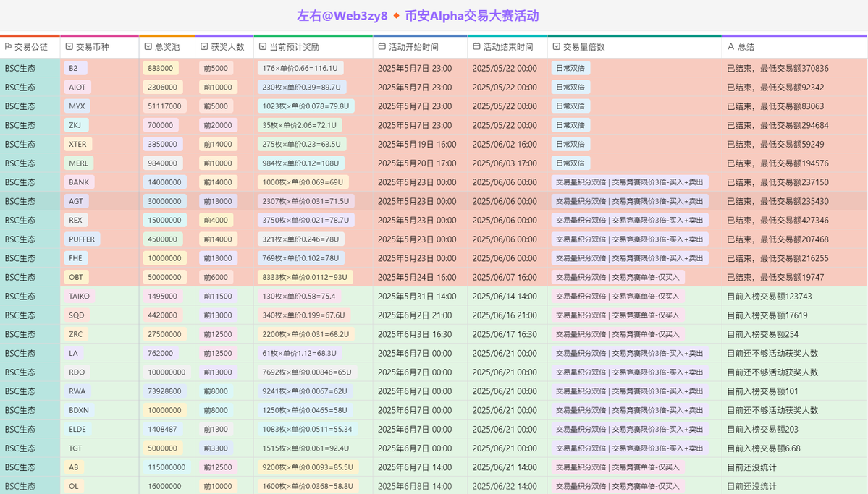Click end time 2025/06/22 14:00
Screen dimensions: 868x494
point(505,486)
